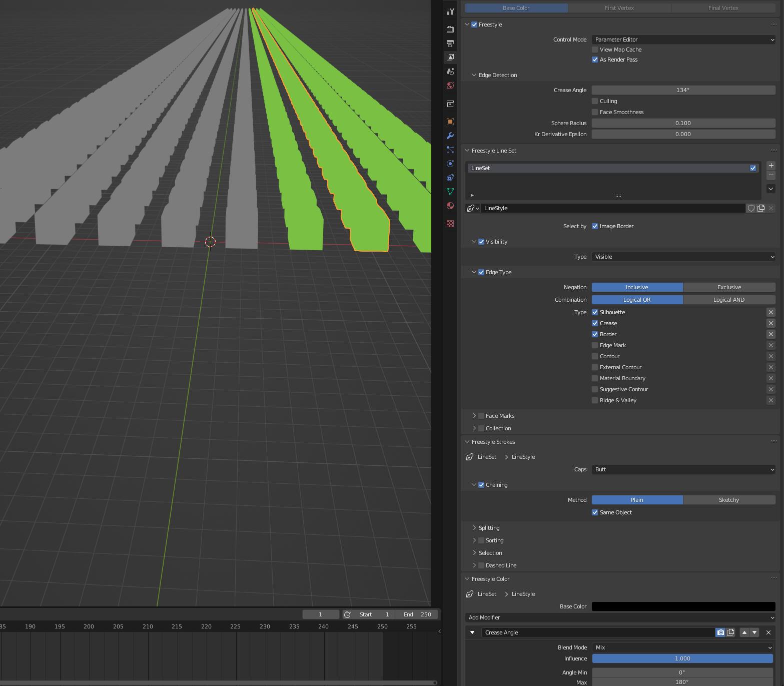784x686 pixels.
Task: Disable the As Render Pass checkbox
Action: 595,60
